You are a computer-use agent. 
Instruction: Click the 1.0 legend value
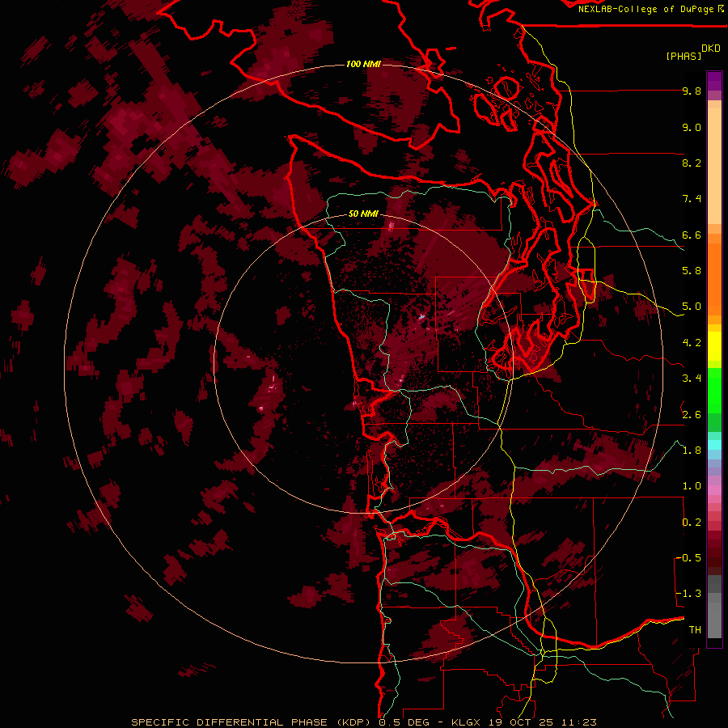point(692,486)
